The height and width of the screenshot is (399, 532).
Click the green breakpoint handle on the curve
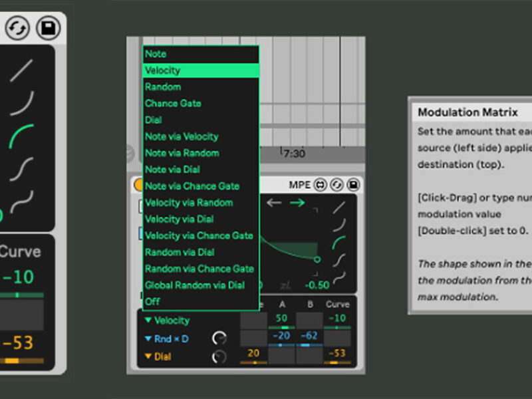click(x=317, y=259)
